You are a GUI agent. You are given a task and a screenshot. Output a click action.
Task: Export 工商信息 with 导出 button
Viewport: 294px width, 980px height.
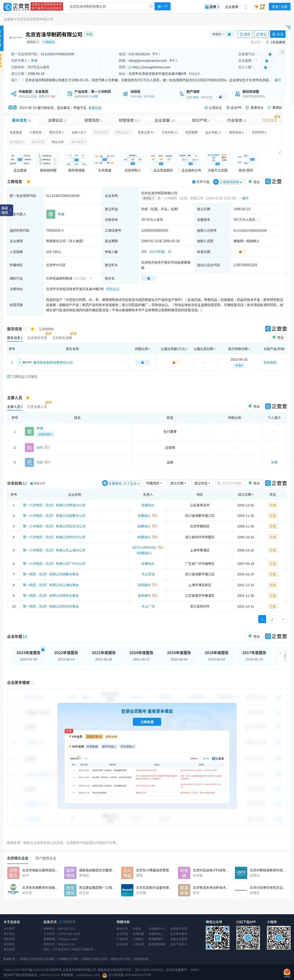point(254,182)
